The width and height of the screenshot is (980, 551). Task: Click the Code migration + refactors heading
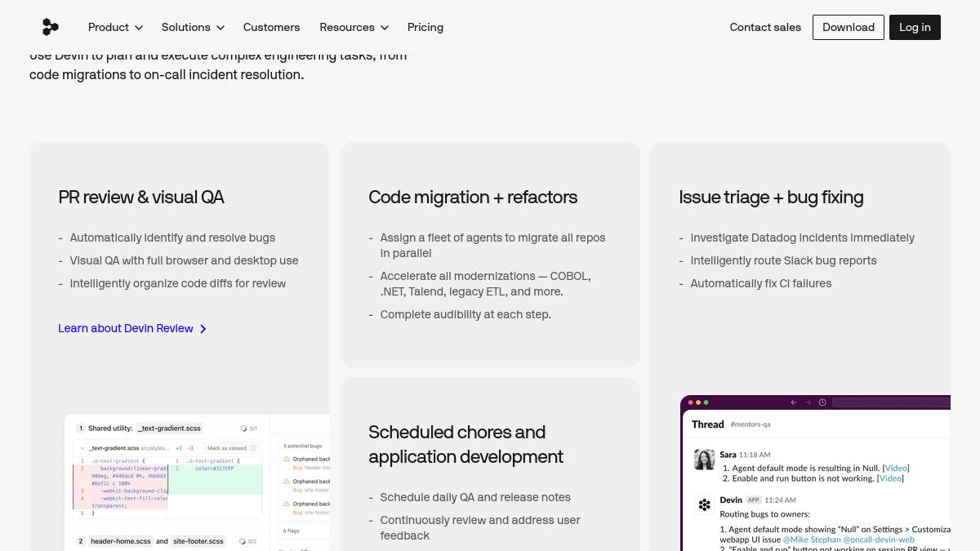473,198
